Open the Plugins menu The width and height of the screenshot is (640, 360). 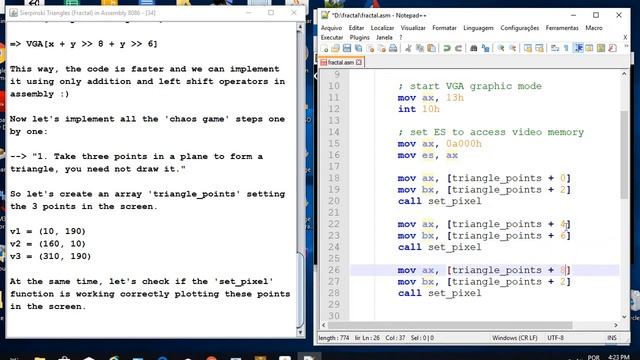[359, 37]
